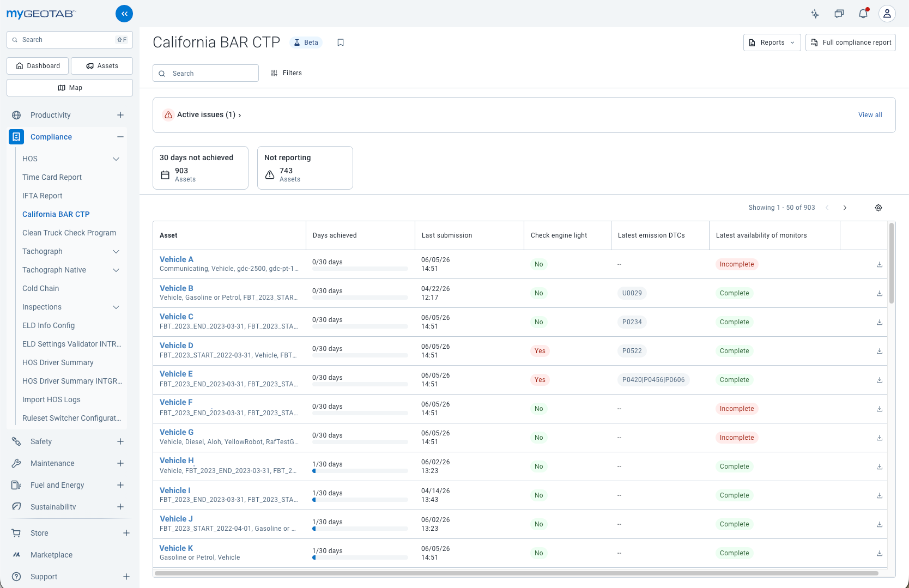This screenshot has height=588, width=909.
Task: Open ELD Info Config
Action: [x=49, y=325]
